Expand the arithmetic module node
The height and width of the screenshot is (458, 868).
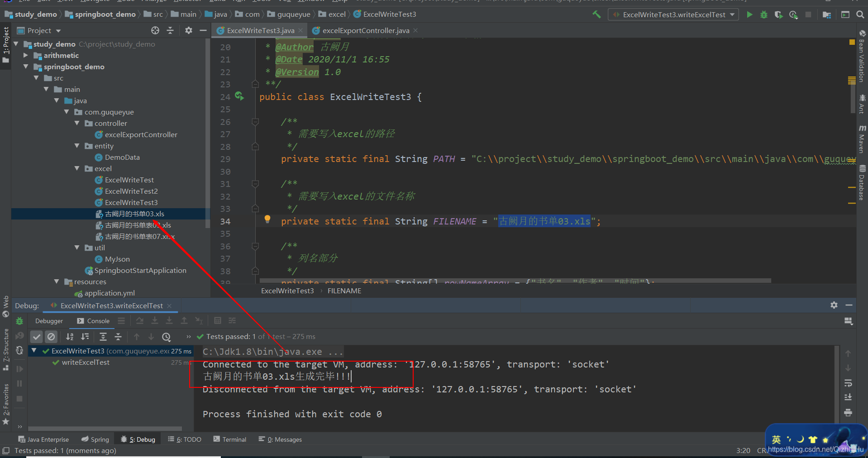[x=26, y=55]
